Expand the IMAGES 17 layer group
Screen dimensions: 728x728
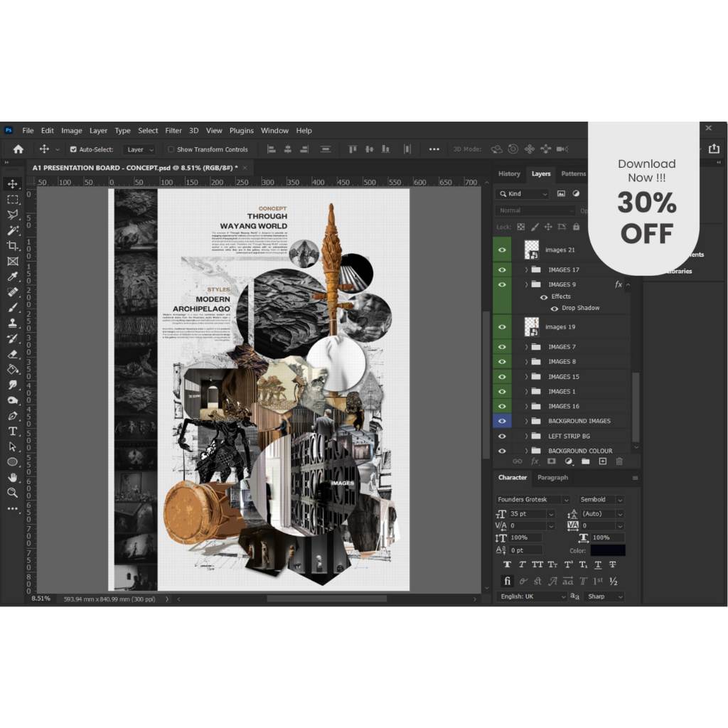526,270
